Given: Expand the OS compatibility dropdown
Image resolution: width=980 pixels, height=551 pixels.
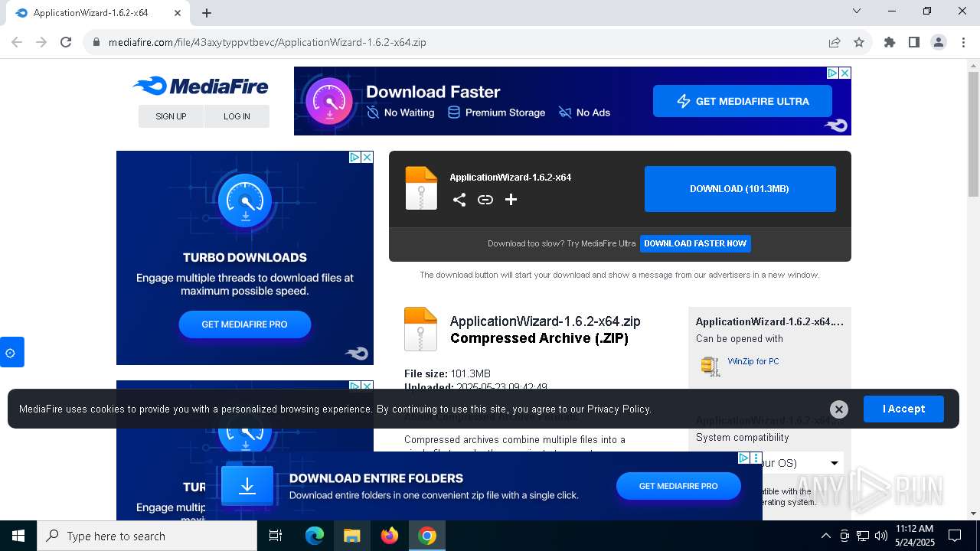Looking at the screenshot, I should coord(835,463).
